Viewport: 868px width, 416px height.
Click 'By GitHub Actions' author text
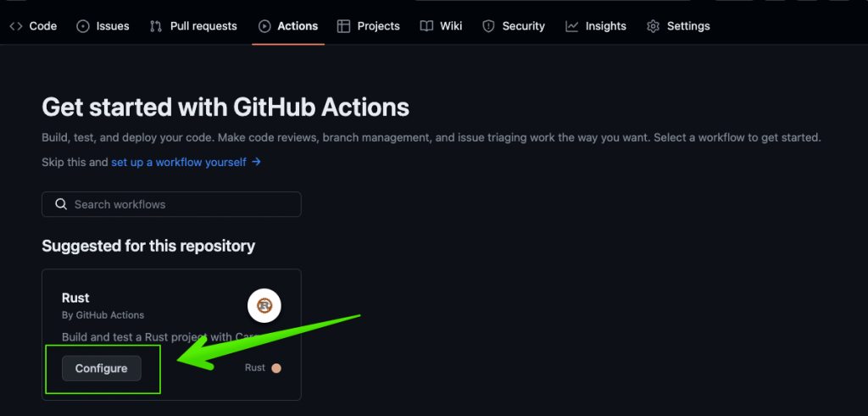(x=103, y=315)
